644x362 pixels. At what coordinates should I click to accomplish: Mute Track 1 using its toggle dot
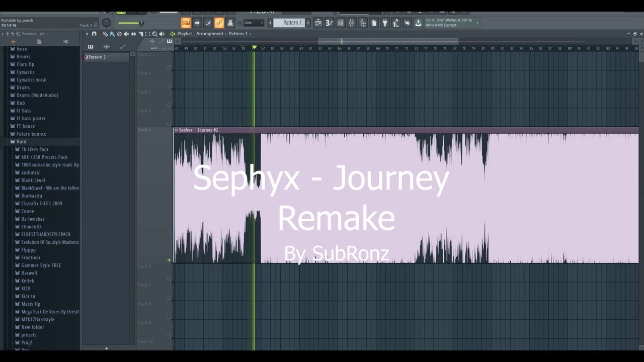(x=169, y=67)
